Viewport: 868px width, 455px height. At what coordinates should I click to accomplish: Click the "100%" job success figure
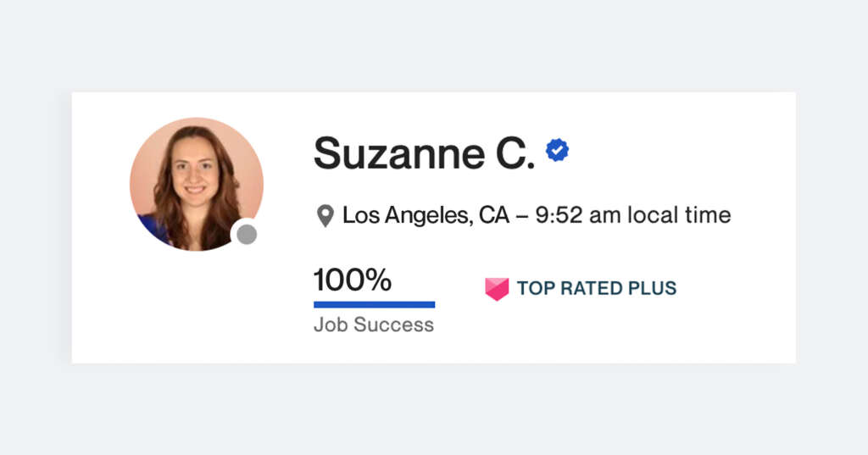pyautogui.click(x=353, y=280)
